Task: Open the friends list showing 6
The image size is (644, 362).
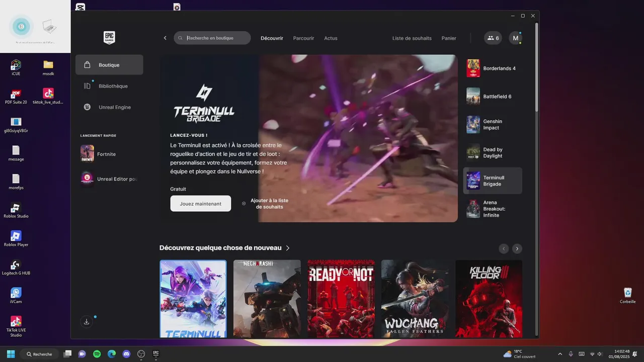Action: 493,38
